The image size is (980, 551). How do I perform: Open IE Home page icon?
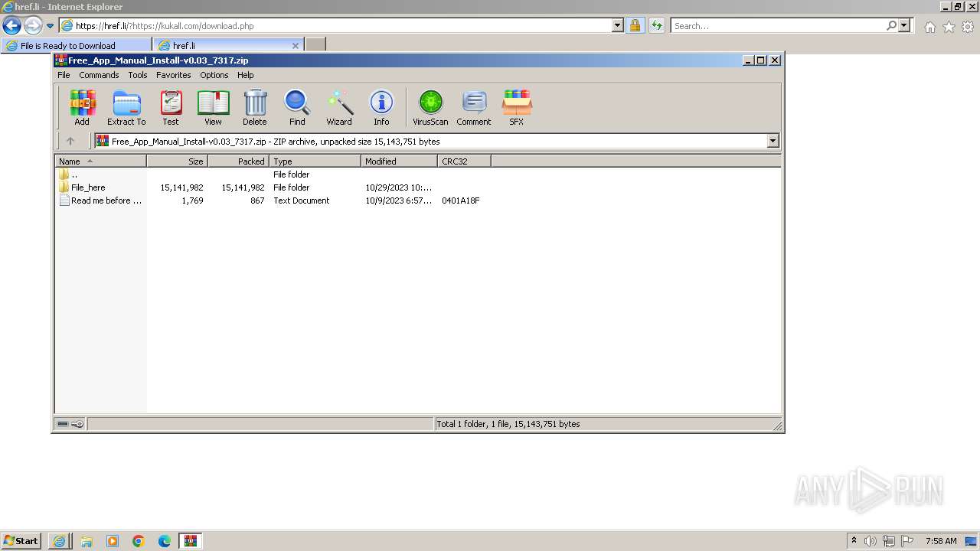(x=929, y=27)
